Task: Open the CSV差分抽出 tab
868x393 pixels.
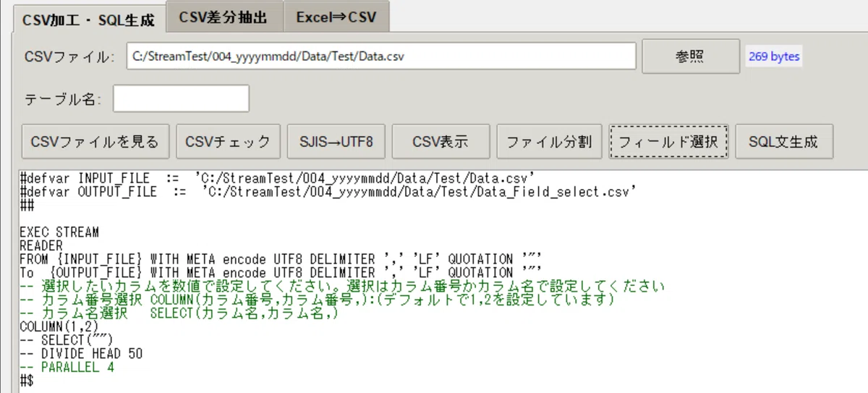Action: [x=223, y=17]
